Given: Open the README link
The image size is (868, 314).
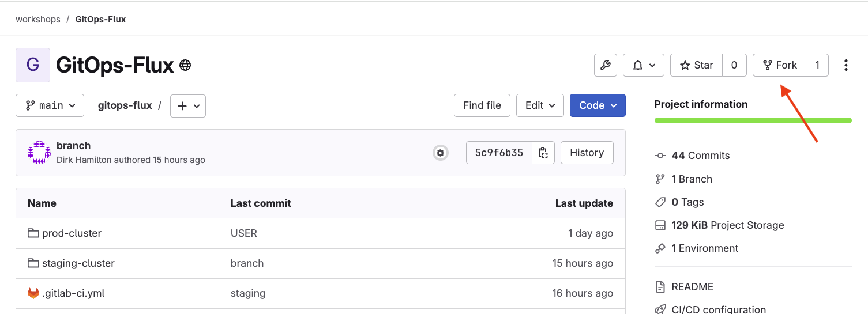Looking at the screenshot, I should tap(693, 287).
